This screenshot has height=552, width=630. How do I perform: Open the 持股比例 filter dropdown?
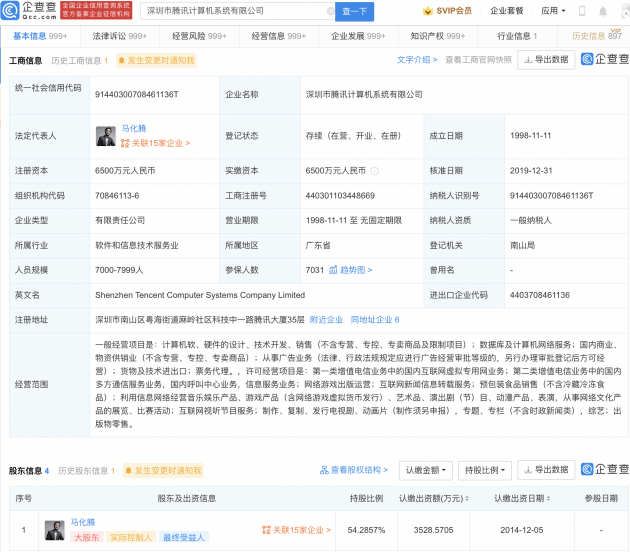(485, 470)
